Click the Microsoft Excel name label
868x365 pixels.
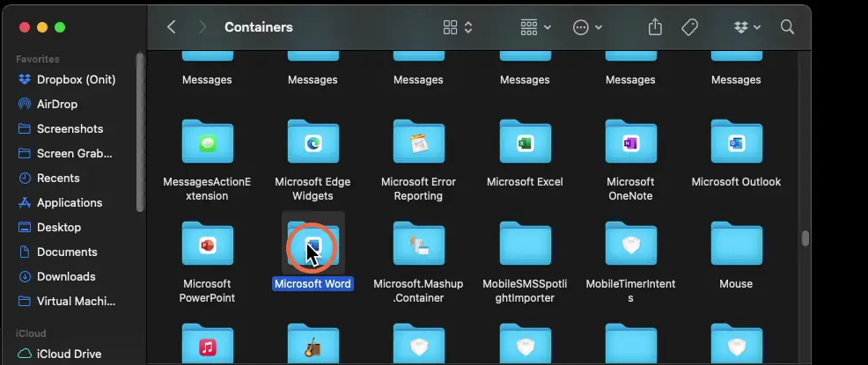pos(525,181)
